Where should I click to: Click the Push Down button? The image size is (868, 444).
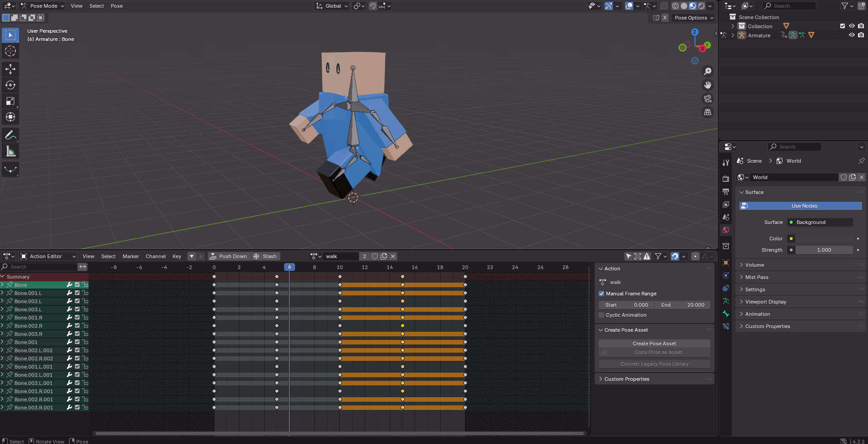point(228,256)
